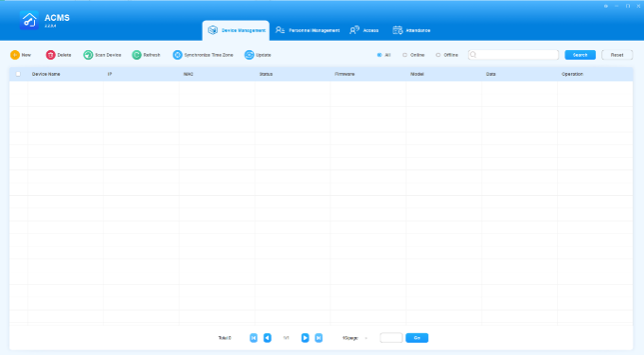Go to the first page
Screen dimensions: 644x355
click(x=254, y=338)
